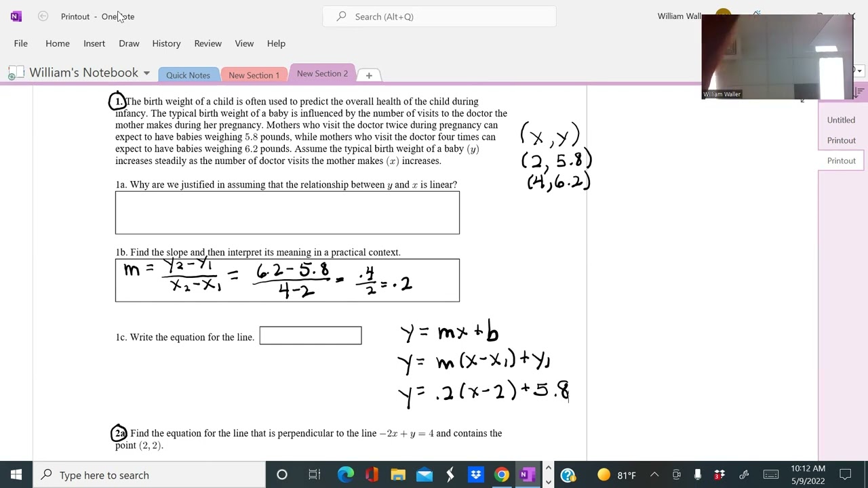Open the Windows Start menu

[16, 474]
